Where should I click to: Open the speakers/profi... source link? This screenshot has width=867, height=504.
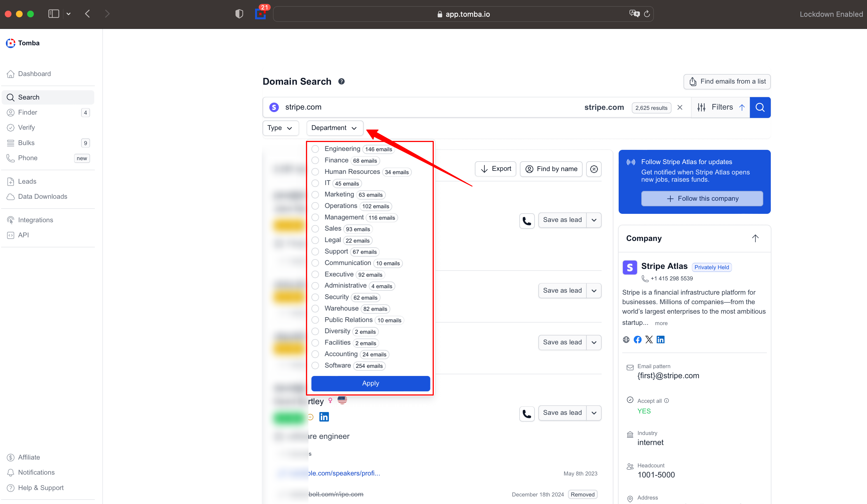[344, 474]
